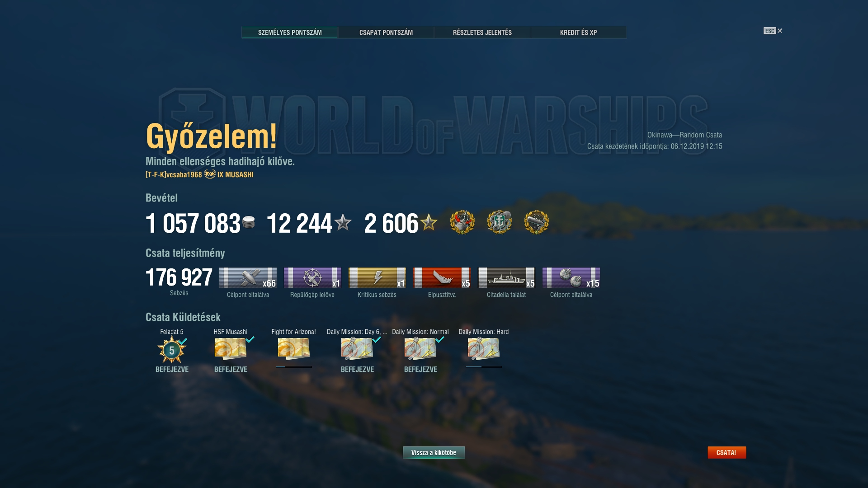This screenshot has width=868, height=488.
Task: Click Vissza a kikötőbe button
Action: (434, 452)
